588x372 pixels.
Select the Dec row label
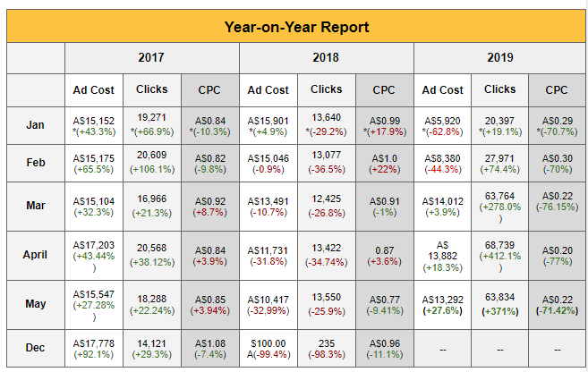tap(35, 348)
